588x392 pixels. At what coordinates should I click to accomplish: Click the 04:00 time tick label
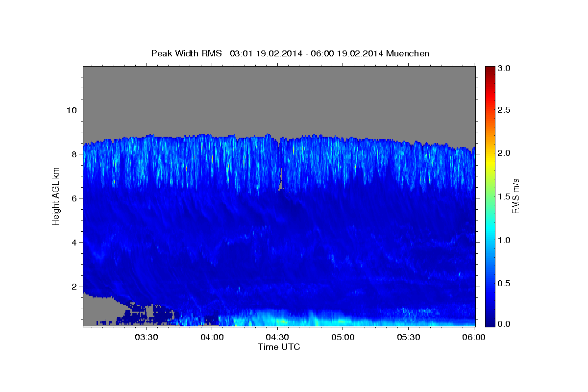pos(212,337)
